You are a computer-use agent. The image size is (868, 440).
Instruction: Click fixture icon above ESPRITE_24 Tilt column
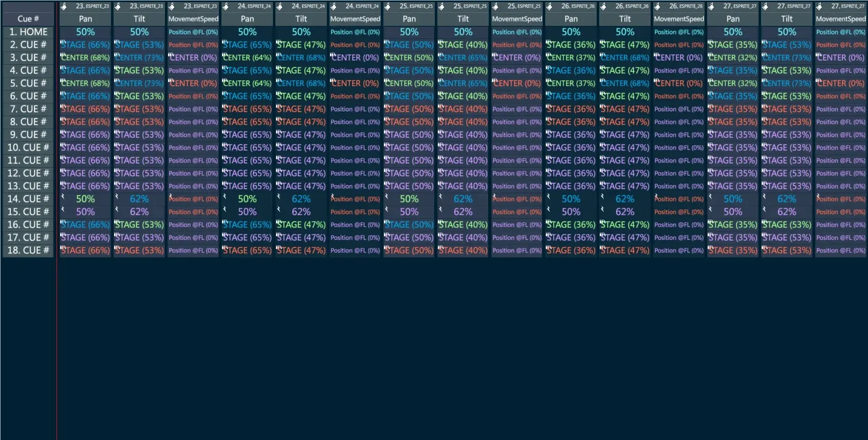coord(280,7)
